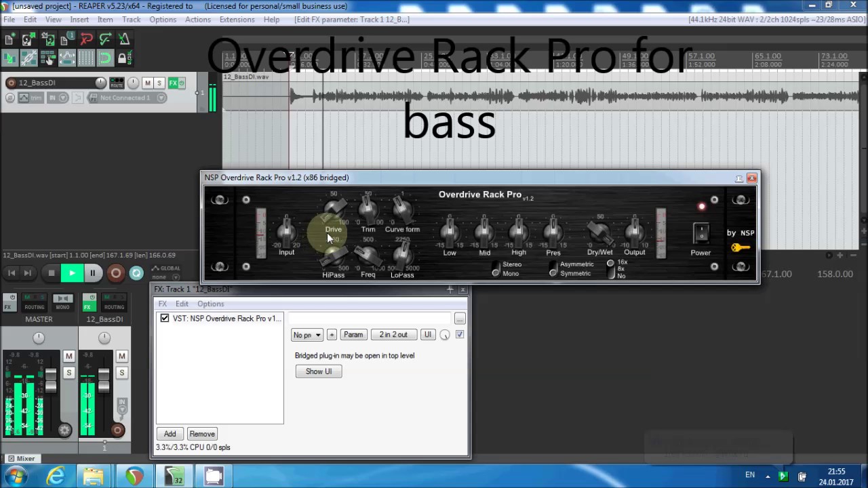Click the 2 in 2 out button
The image size is (868, 488).
393,335
